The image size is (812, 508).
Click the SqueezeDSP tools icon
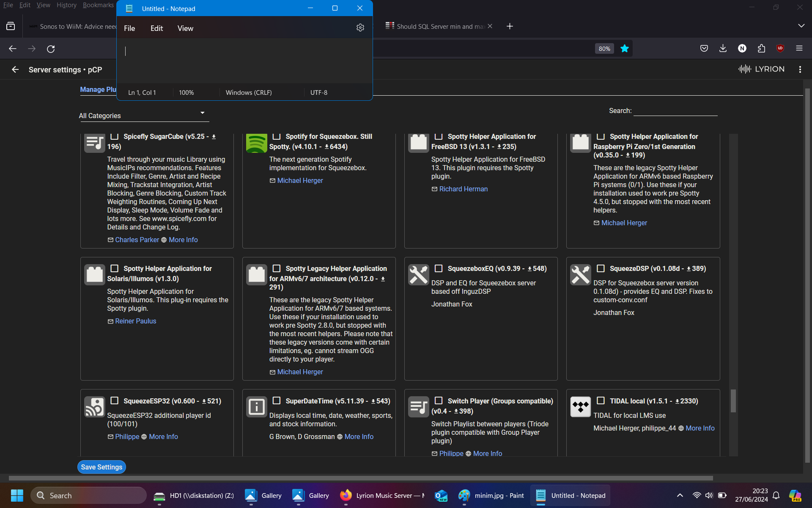(580, 275)
